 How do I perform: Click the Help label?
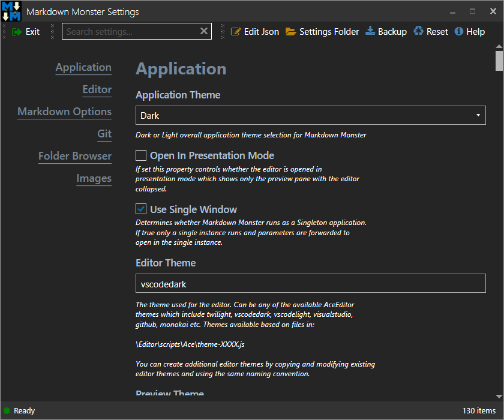coord(475,32)
